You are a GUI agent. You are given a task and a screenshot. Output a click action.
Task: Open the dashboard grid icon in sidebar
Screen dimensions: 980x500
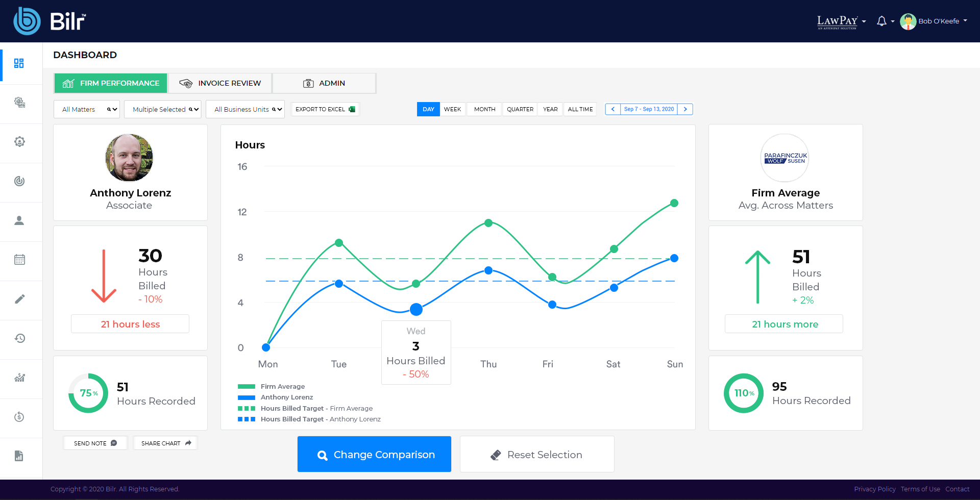[19, 63]
